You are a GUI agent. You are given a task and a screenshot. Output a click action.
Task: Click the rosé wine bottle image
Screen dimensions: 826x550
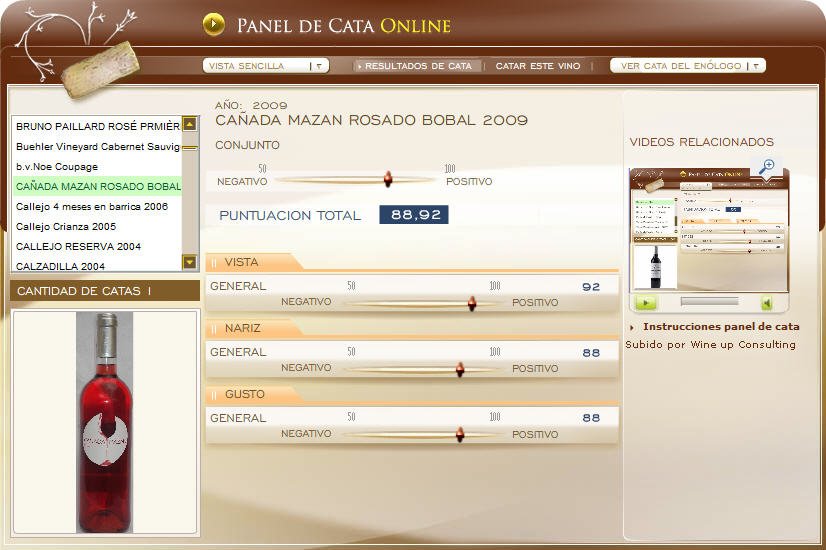click(x=104, y=423)
